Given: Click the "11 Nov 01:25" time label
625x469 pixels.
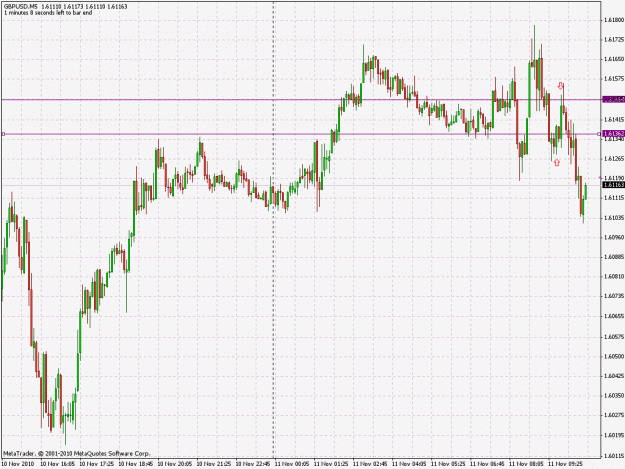Looking at the screenshot, I should pyautogui.click(x=331, y=464).
